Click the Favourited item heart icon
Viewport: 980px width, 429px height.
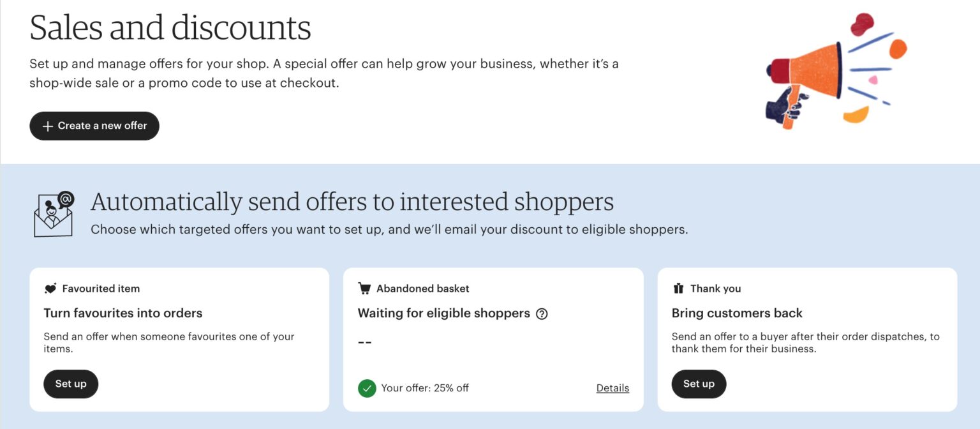coord(50,288)
